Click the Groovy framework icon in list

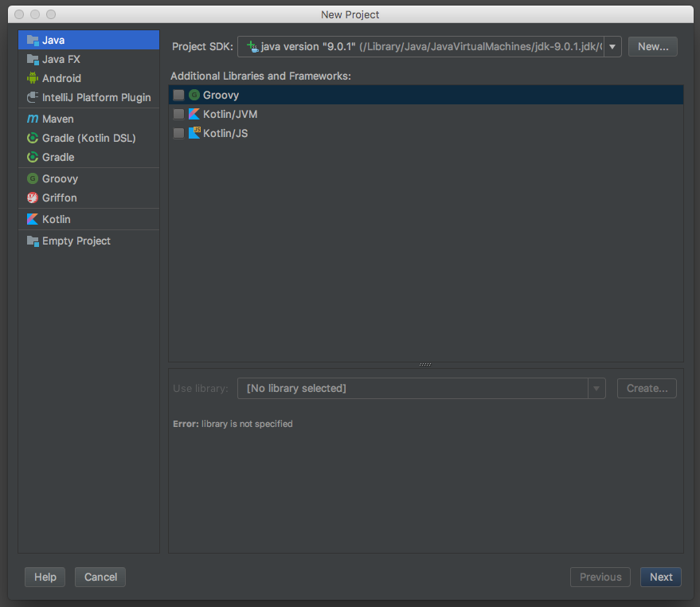[194, 95]
